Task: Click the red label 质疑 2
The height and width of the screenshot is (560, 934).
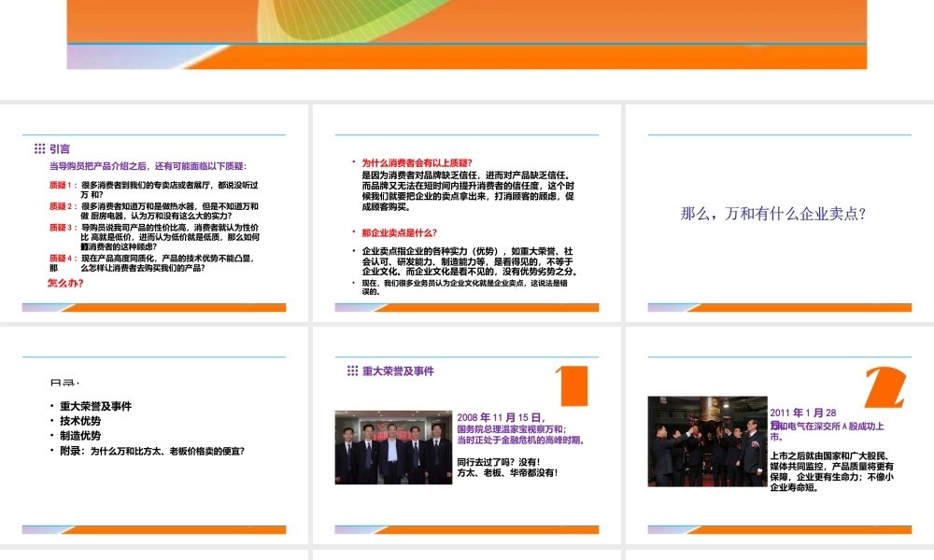Action: tap(63, 206)
